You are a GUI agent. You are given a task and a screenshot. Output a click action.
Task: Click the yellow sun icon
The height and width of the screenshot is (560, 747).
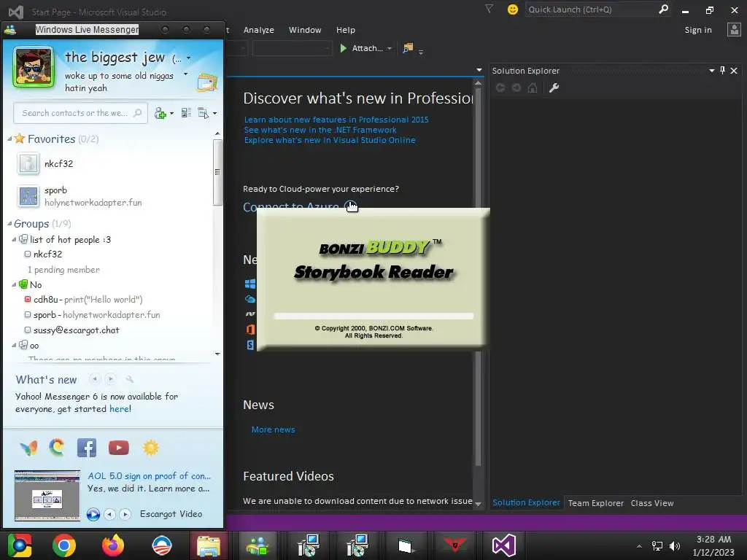coord(150,448)
